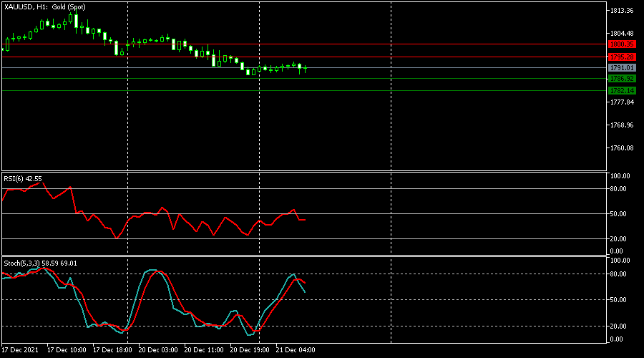The width and height of the screenshot is (644, 358).
Task: Click the 1760.08 price scale value
Action: click(x=622, y=148)
